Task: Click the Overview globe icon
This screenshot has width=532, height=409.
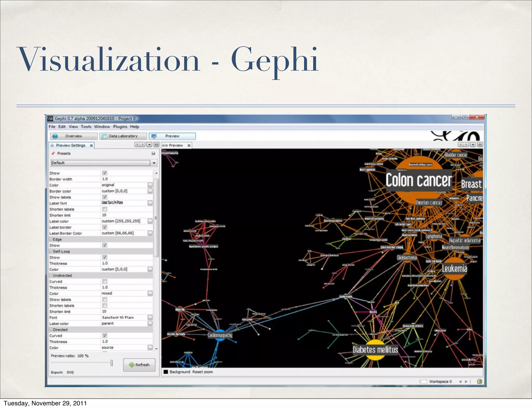Action: coord(55,136)
